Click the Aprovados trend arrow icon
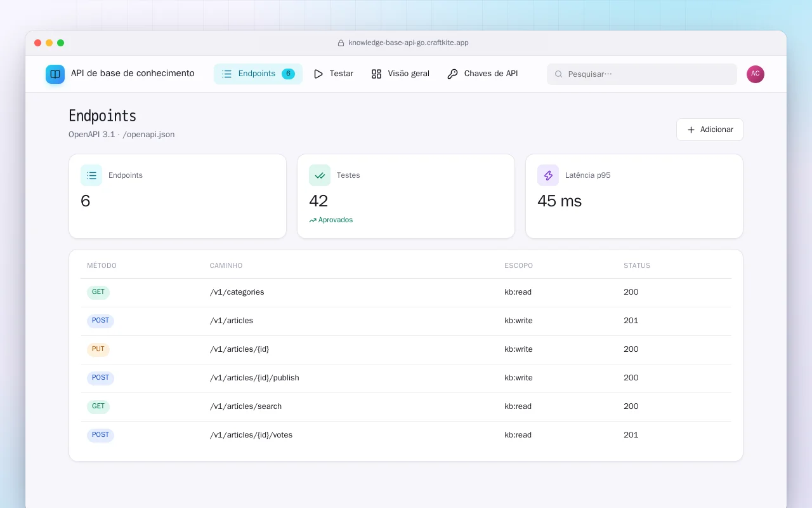The width and height of the screenshot is (812, 508). pos(313,220)
